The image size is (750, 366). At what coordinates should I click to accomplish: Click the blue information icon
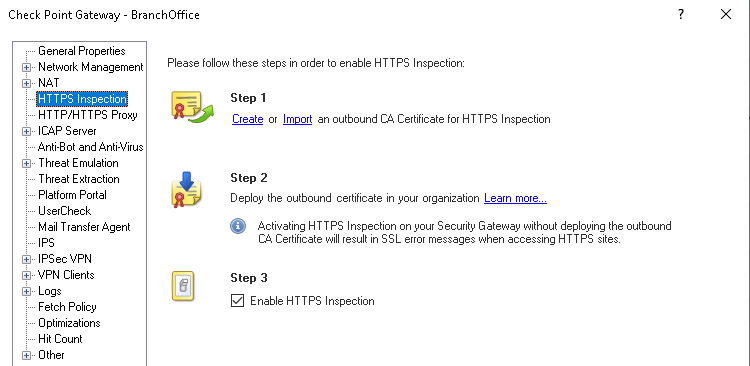(238, 226)
